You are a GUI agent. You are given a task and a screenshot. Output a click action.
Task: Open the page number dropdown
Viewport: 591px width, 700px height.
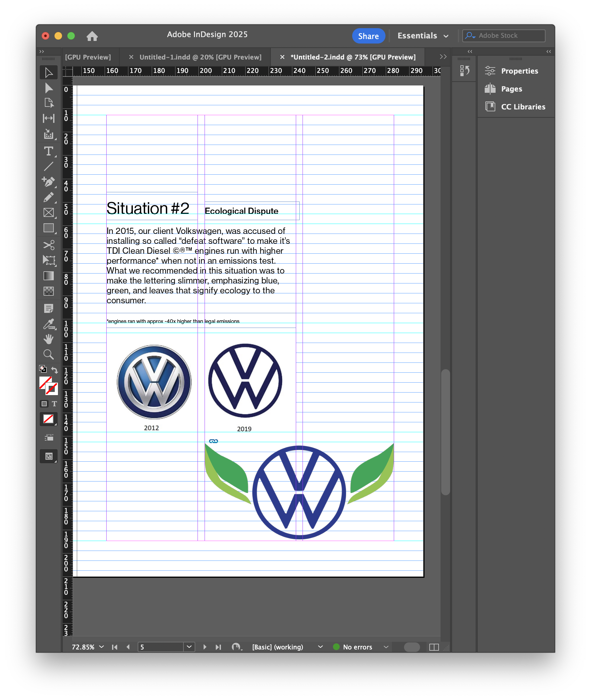[x=189, y=647]
